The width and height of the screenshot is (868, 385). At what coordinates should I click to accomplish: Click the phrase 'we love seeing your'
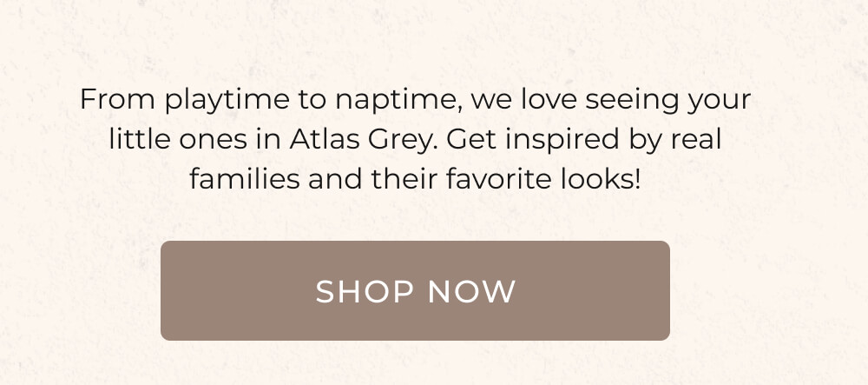click(x=611, y=101)
